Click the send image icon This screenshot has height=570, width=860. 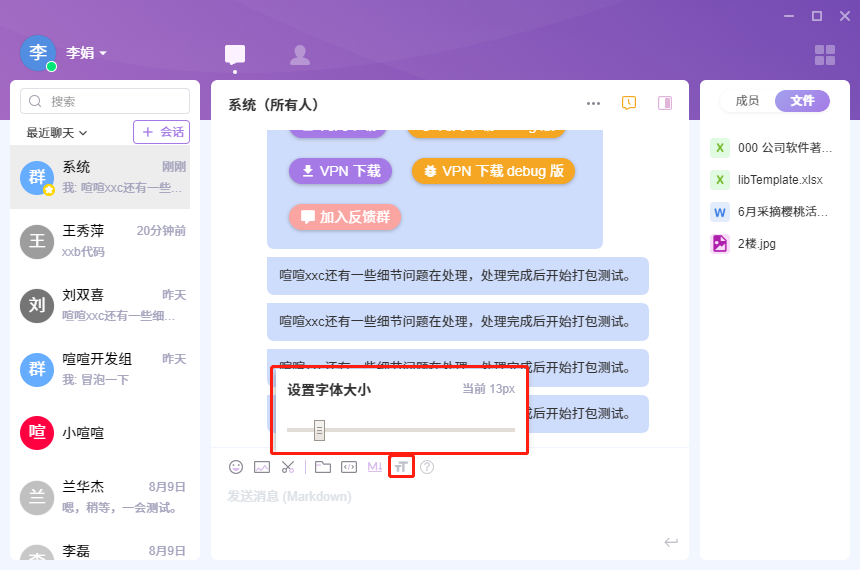pyautogui.click(x=262, y=466)
